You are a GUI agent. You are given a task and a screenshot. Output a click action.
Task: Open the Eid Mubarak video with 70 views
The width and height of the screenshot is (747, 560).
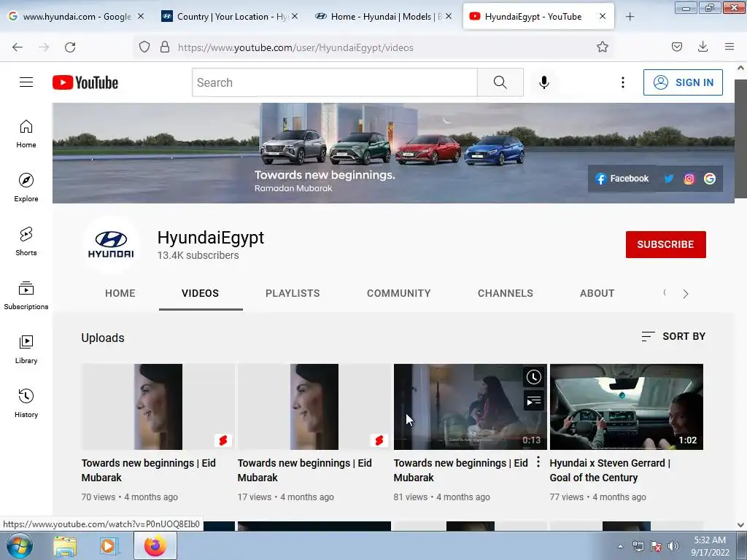click(149, 470)
